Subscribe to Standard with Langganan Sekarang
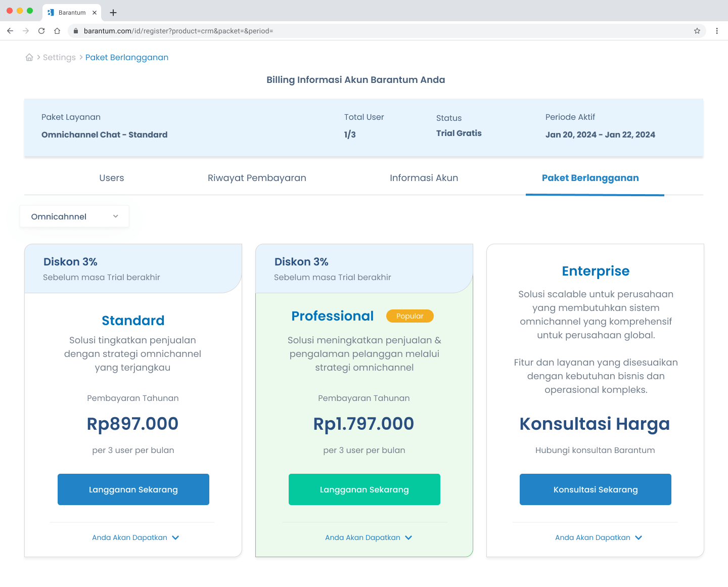The image size is (728, 587). (x=133, y=489)
